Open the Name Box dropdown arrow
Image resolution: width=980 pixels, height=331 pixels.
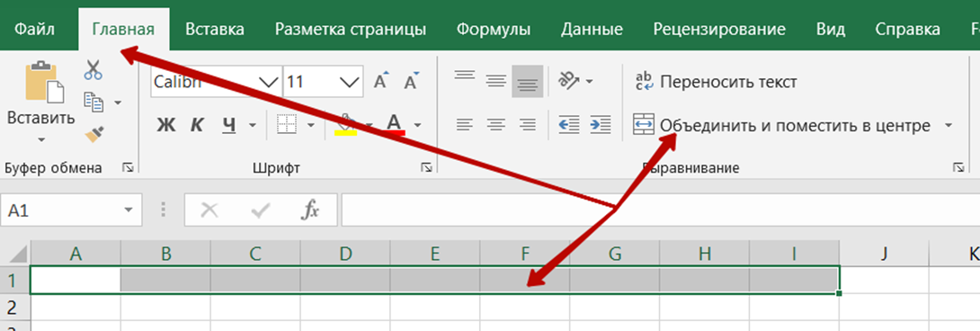pos(129,210)
